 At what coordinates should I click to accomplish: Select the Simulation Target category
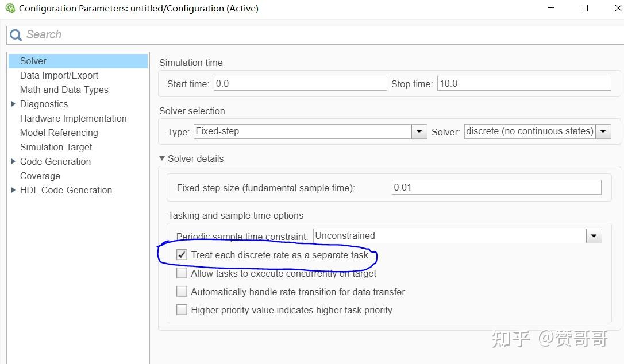click(x=56, y=147)
